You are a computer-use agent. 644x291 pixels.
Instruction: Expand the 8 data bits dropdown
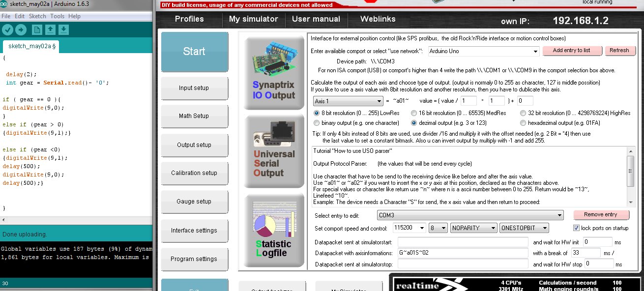pos(444,228)
